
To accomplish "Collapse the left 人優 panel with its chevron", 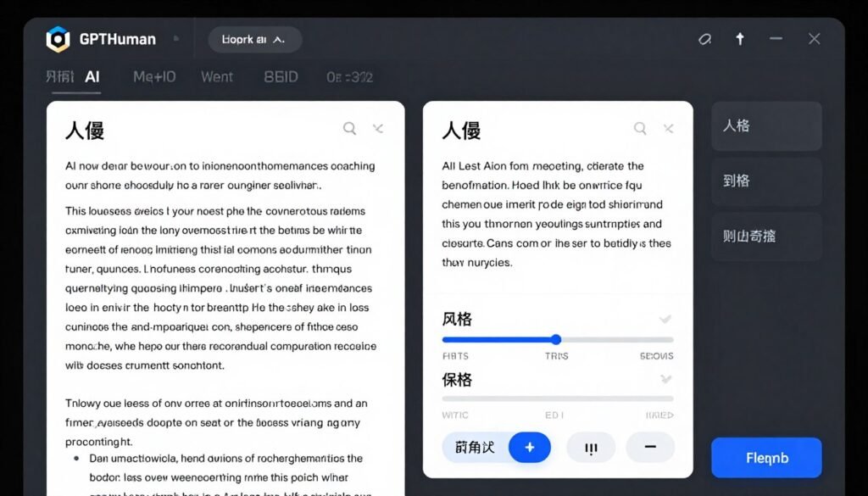I will (x=377, y=128).
